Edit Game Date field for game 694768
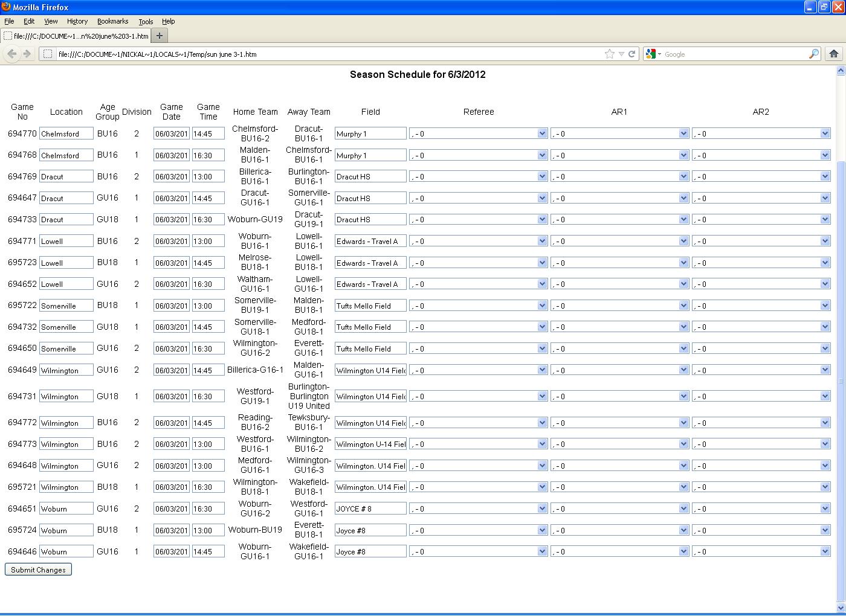This screenshot has width=846, height=616. [172, 155]
